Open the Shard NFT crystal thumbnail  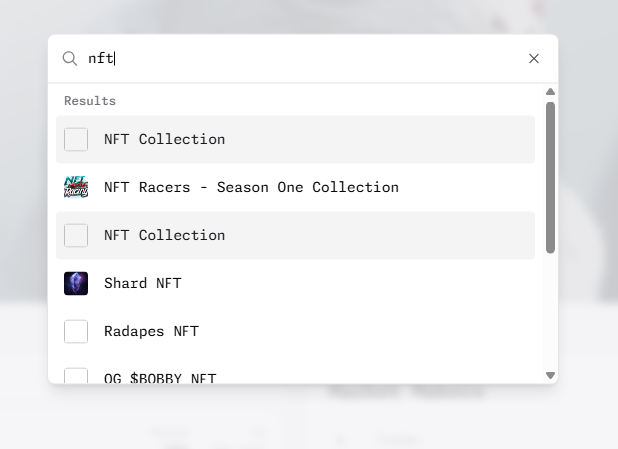pos(76,283)
